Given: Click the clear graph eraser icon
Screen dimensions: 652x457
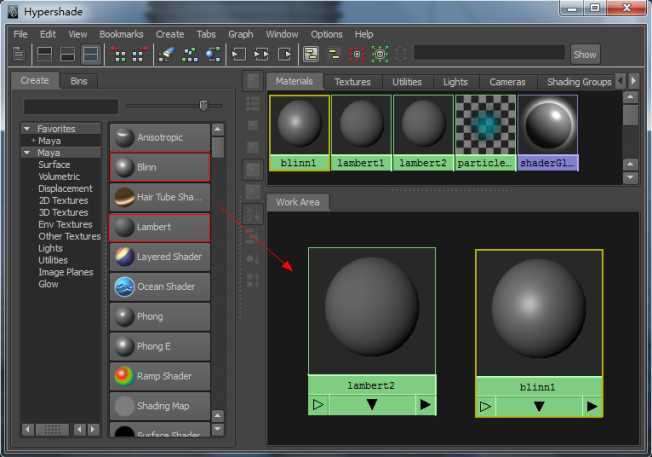Looking at the screenshot, I should click(166, 54).
